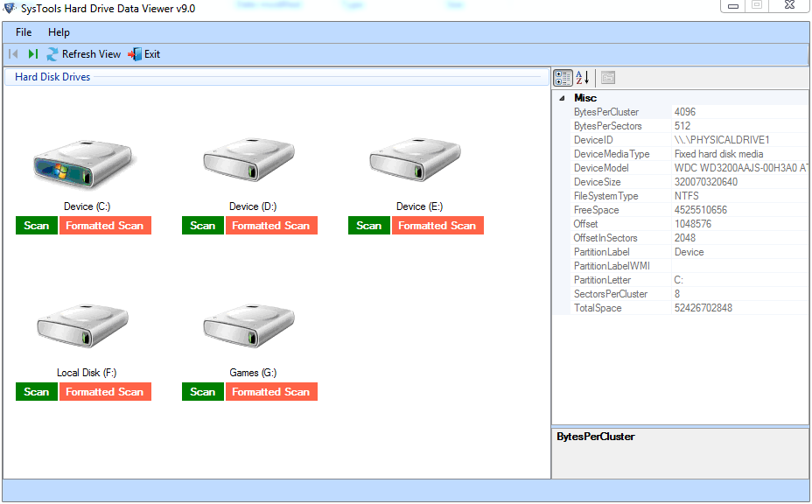Viewport: 812px width, 504px height.
Task: Minimize the SysTools window
Action: [x=732, y=6]
